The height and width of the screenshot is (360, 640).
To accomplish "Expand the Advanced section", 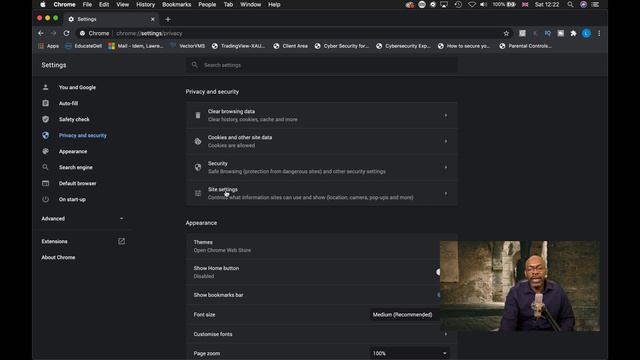I will 83,219.
